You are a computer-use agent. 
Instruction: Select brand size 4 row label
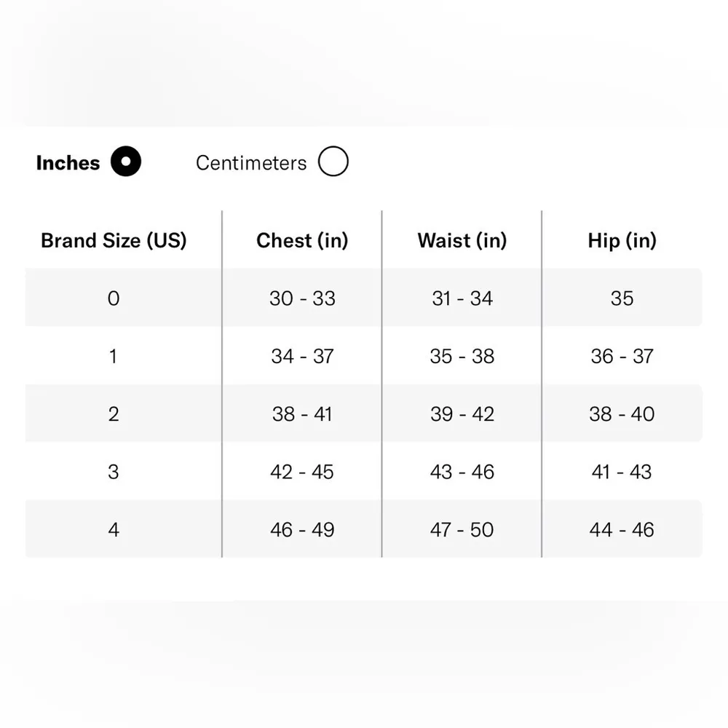click(114, 529)
